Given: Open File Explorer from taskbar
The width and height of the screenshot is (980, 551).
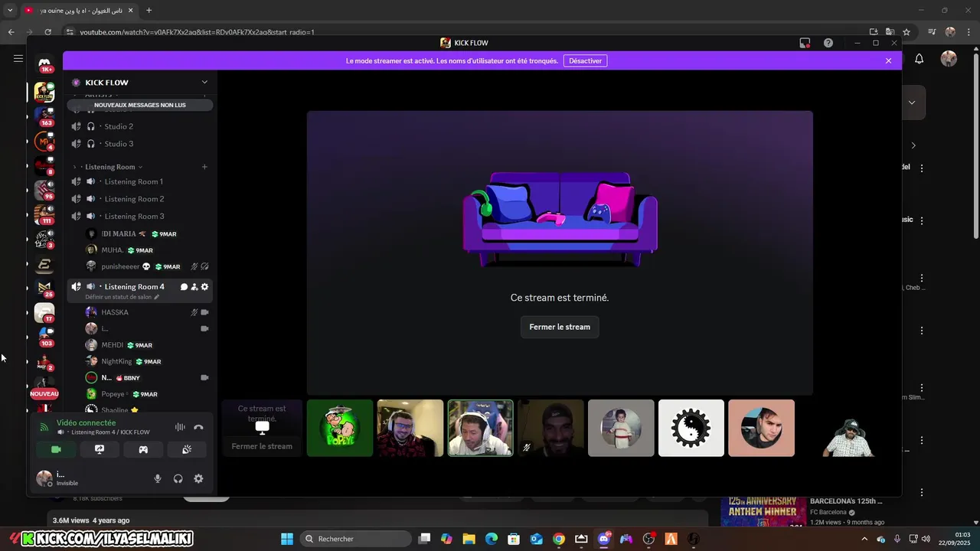Looking at the screenshot, I should (x=469, y=539).
